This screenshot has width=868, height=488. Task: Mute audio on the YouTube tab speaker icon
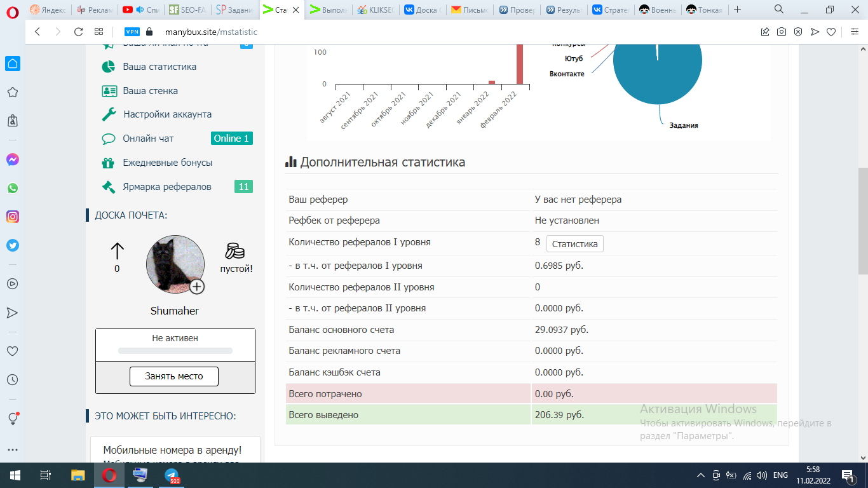tap(140, 10)
